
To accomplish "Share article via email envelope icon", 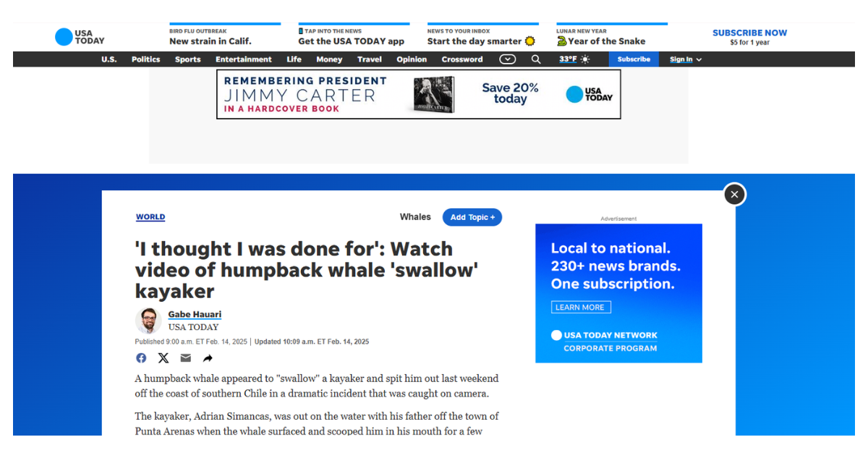I will [186, 358].
